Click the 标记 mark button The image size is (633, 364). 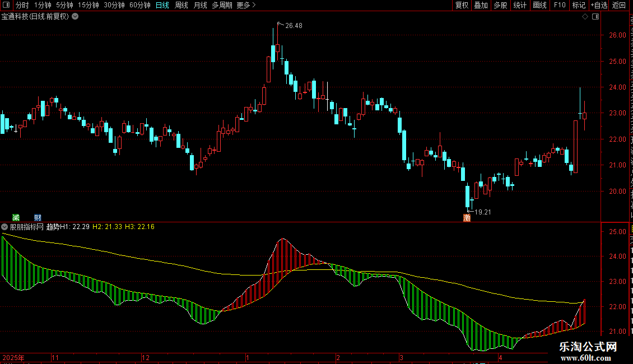579,5
